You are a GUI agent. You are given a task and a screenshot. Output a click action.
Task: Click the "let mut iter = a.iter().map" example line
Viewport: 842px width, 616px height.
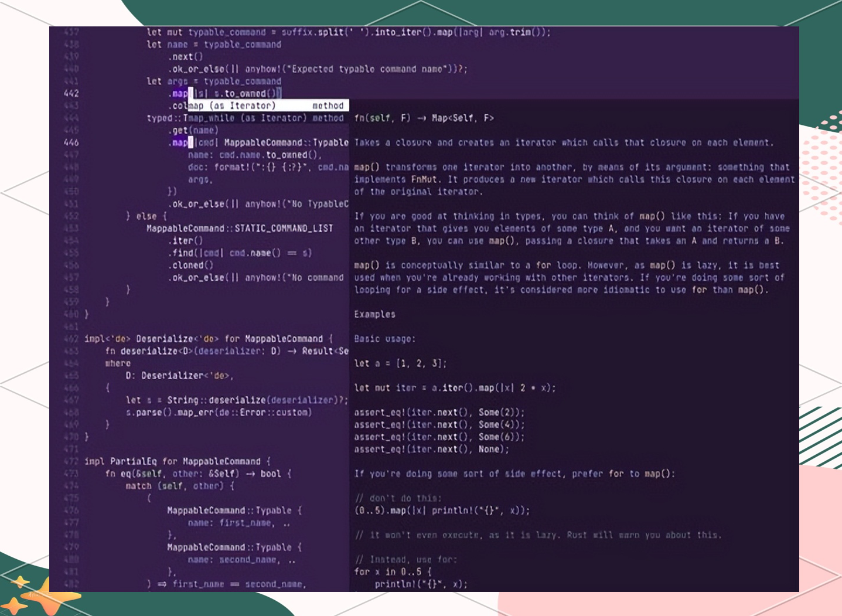pos(455,388)
